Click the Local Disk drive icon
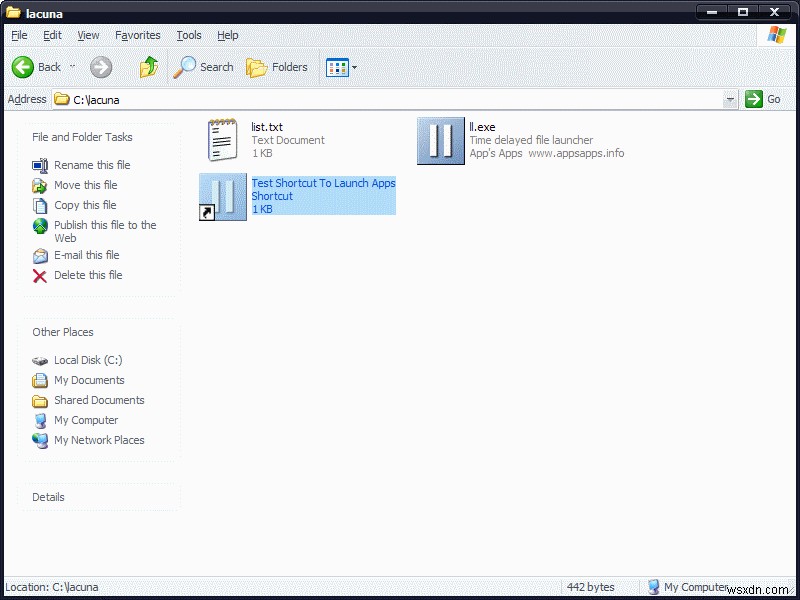 [40, 361]
